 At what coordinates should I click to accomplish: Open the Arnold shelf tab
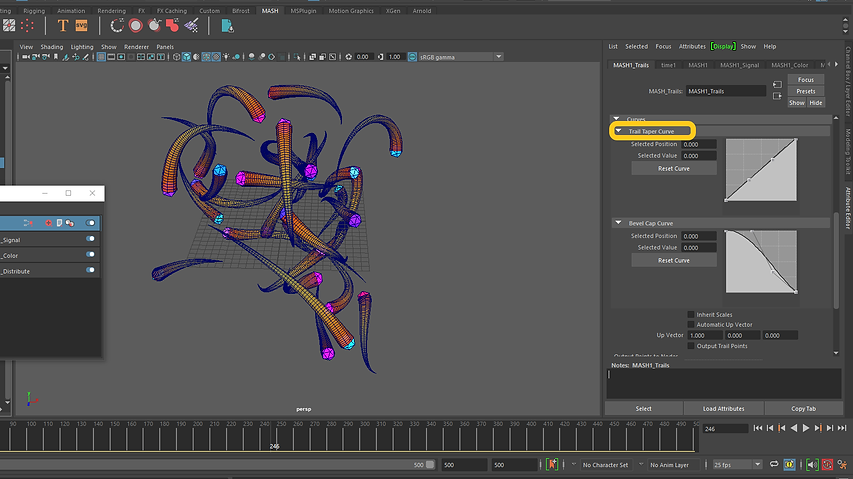pyautogui.click(x=422, y=10)
